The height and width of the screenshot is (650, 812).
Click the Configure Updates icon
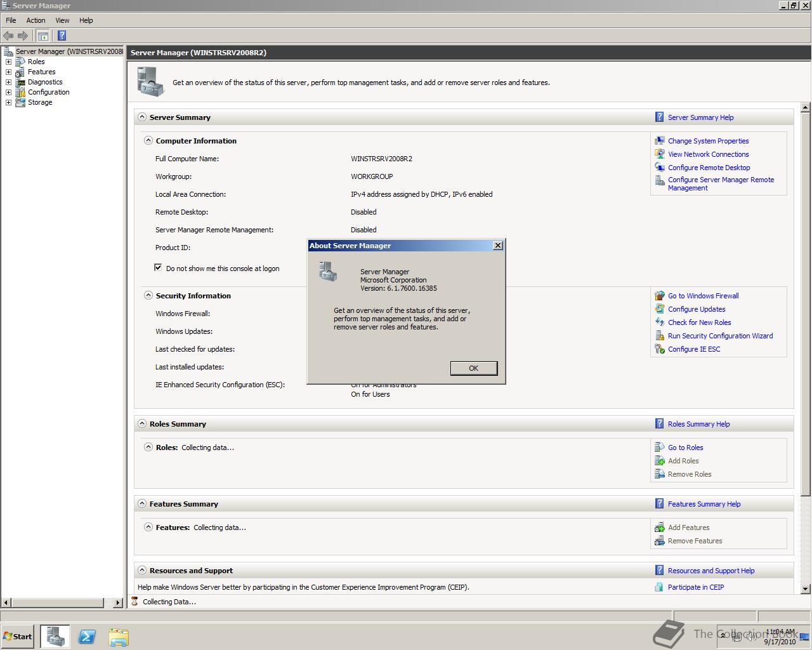pyautogui.click(x=660, y=309)
